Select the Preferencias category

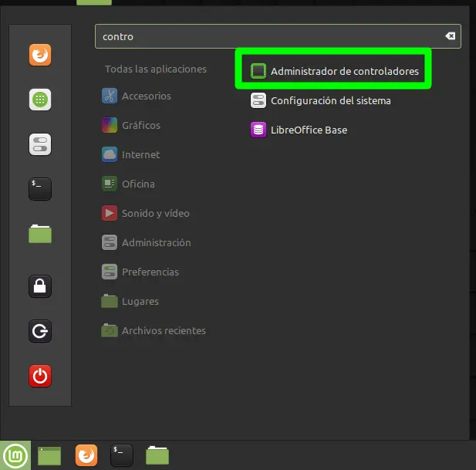140,272
